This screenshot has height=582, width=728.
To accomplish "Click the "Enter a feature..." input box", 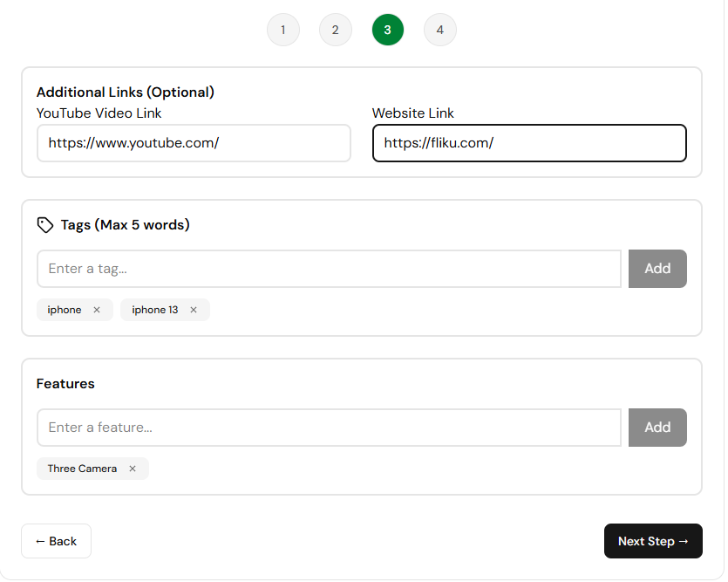I will click(x=329, y=428).
